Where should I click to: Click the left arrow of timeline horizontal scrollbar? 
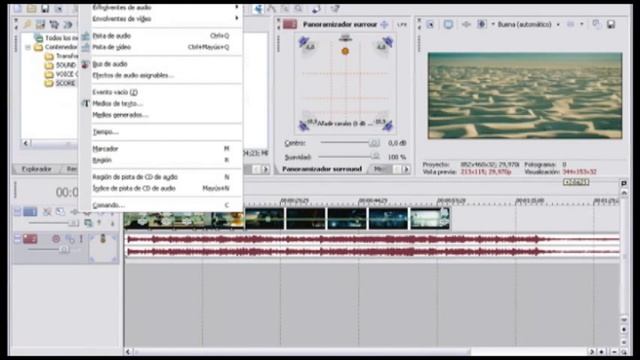129,351
